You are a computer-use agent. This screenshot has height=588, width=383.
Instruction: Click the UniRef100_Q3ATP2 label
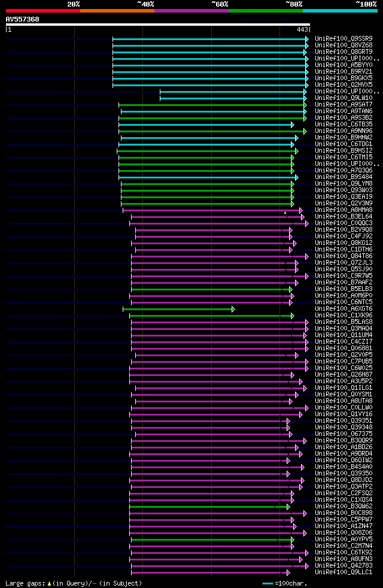click(344, 487)
